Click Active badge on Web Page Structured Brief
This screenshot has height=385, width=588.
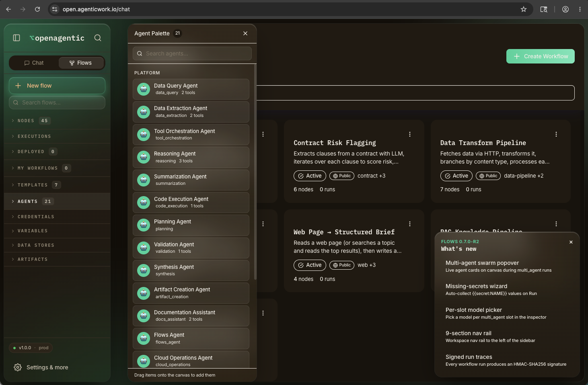pyautogui.click(x=310, y=265)
